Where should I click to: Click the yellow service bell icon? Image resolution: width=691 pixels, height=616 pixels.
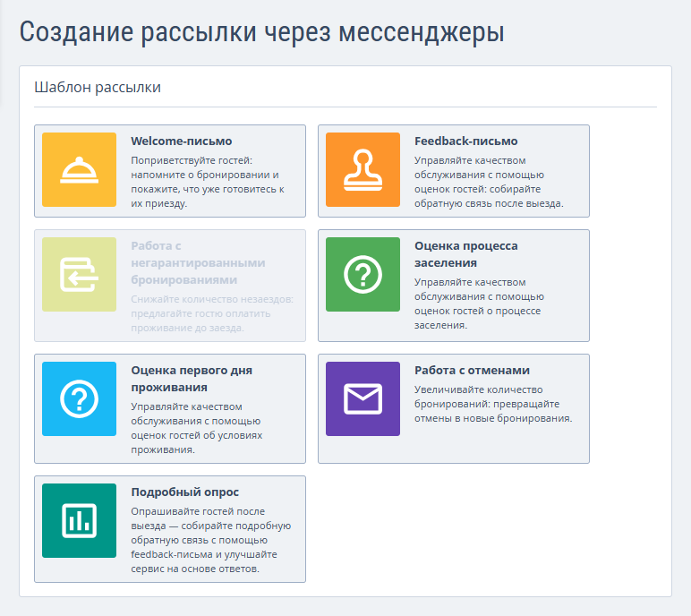pos(80,170)
